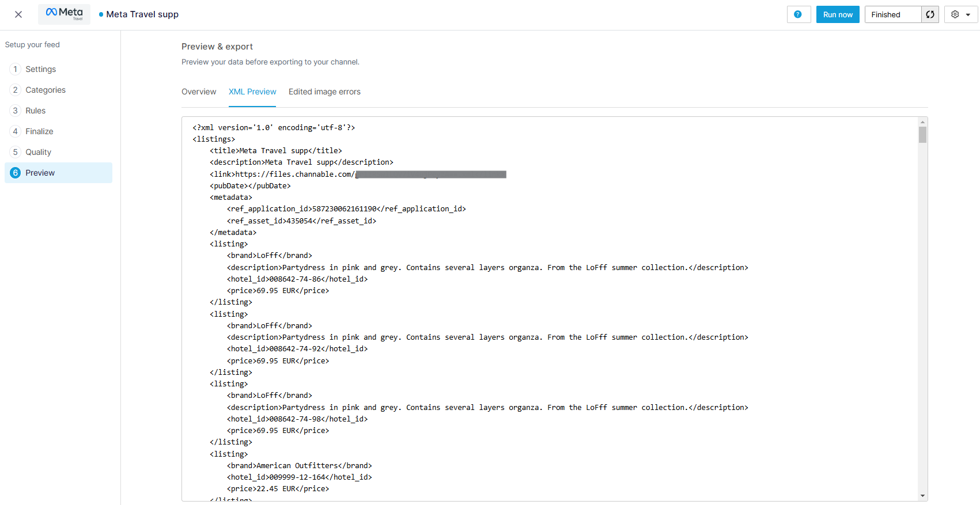The width and height of the screenshot is (980, 505).
Task: Click the xml version declaration line
Action: pyautogui.click(x=274, y=127)
